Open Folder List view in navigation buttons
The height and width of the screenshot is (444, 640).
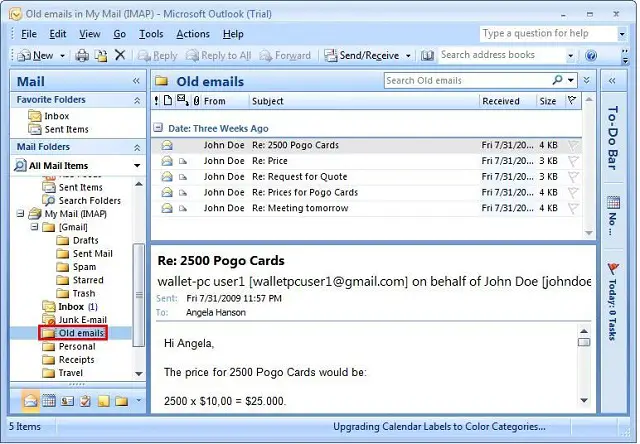[x=121, y=401]
